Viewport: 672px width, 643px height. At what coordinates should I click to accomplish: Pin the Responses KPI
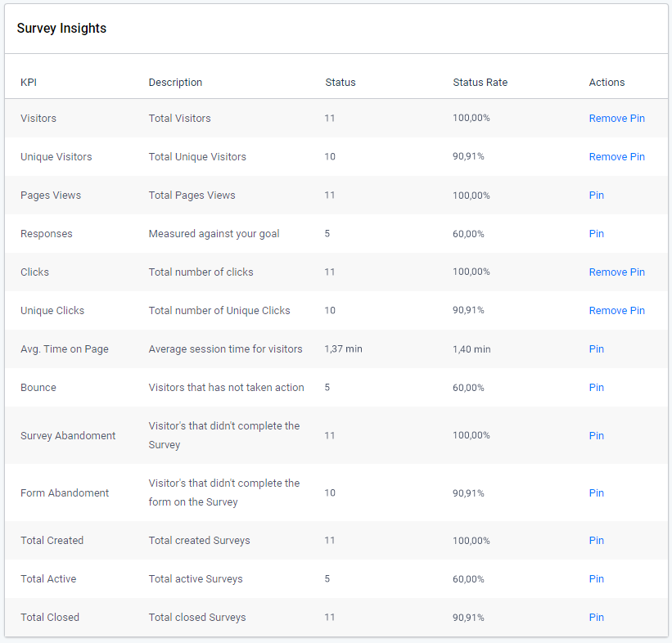click(596, 233)
